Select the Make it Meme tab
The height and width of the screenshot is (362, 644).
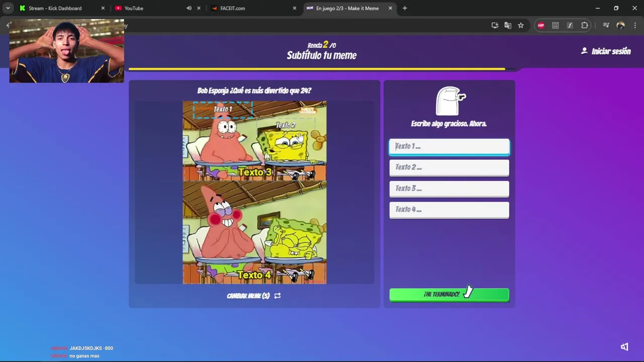click(x=349, y=8)
